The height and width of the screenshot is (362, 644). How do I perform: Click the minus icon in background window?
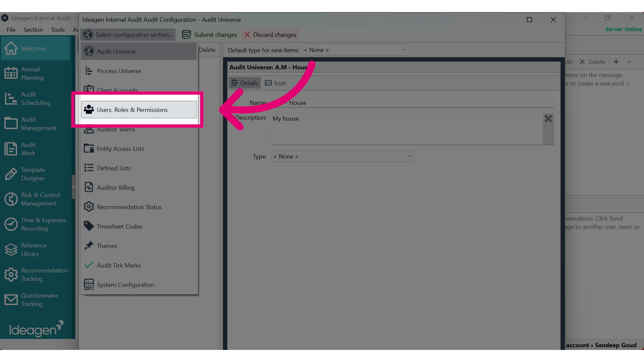pos(629,62)
